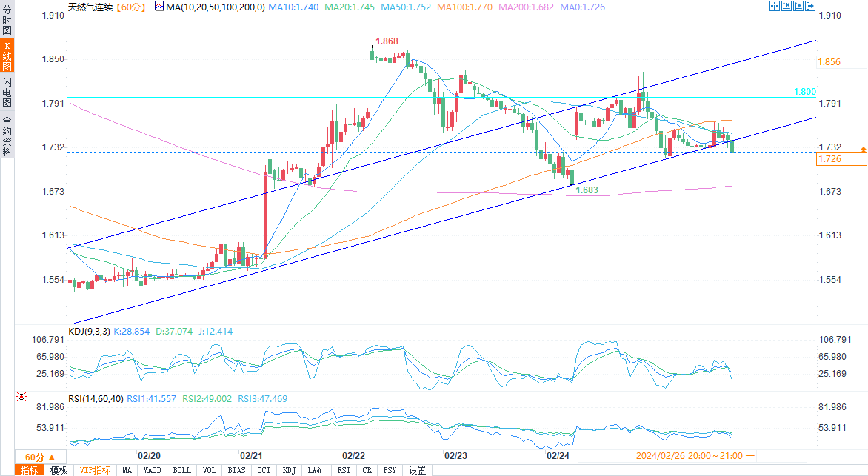Image resolution: width=868 pixels, height=476 pixels.
Task: Select the BIAS indicator button
Action: pyautogui.click(x=236, y=471)
